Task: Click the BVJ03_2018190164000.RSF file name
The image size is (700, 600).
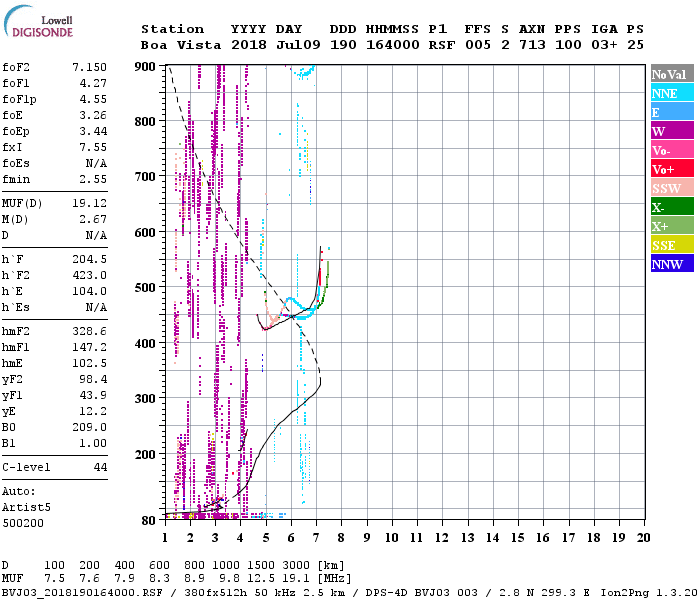Action: tap(82, 593)
